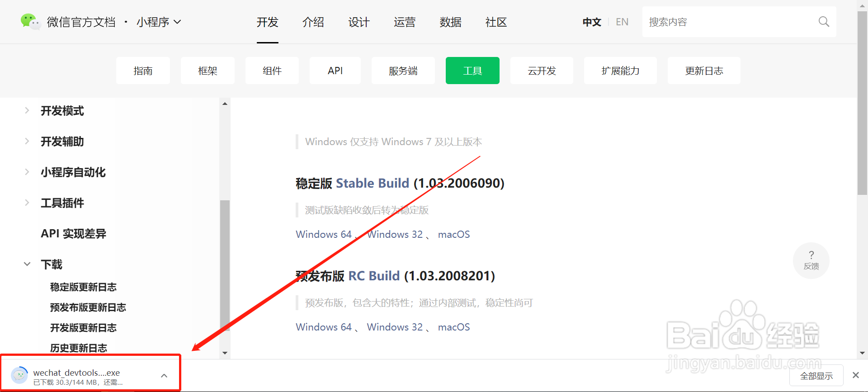Screen dimensions: 868x392
Task: Click the sidebar scrollbar thumb
Action: (x=225, y=265)
